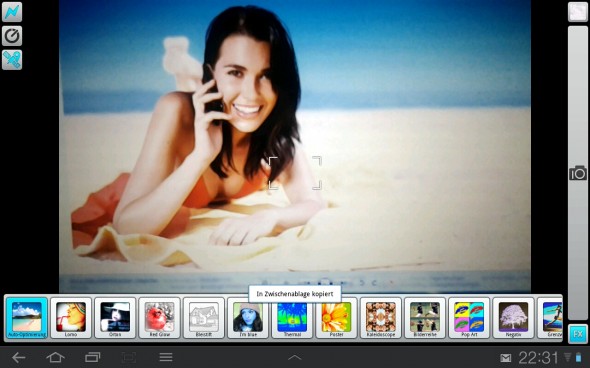The height and width of the screenshot is (368, 590).
Task: Choose the Kaleidoscope effect
Action: (381, 318)
